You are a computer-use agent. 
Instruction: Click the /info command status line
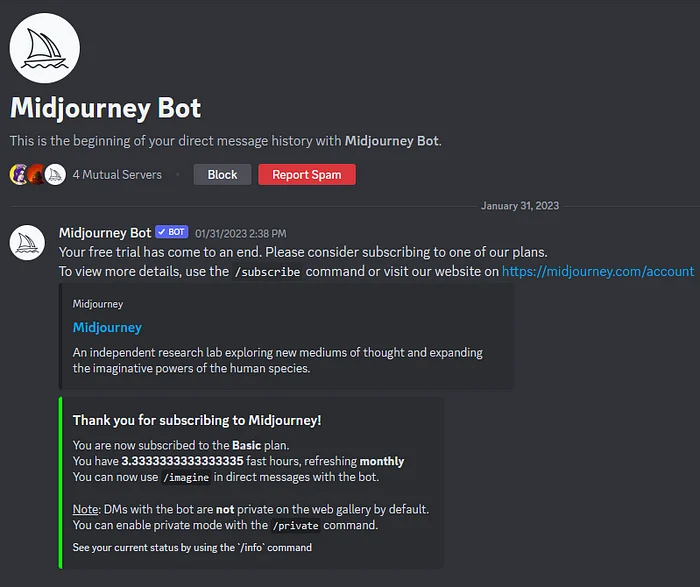pos(192,548)
